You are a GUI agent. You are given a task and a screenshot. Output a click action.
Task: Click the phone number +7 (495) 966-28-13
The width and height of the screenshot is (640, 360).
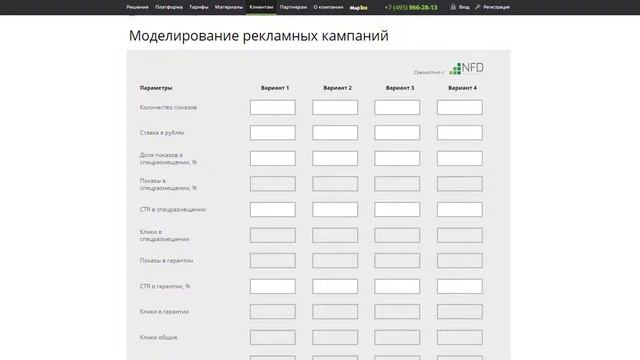pos(411,7)
